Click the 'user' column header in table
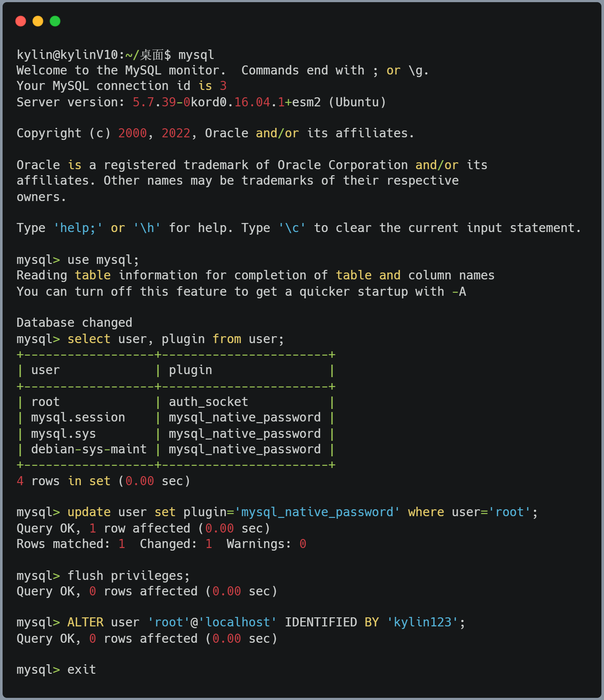 pyautogui.click(x=45, y=370)
